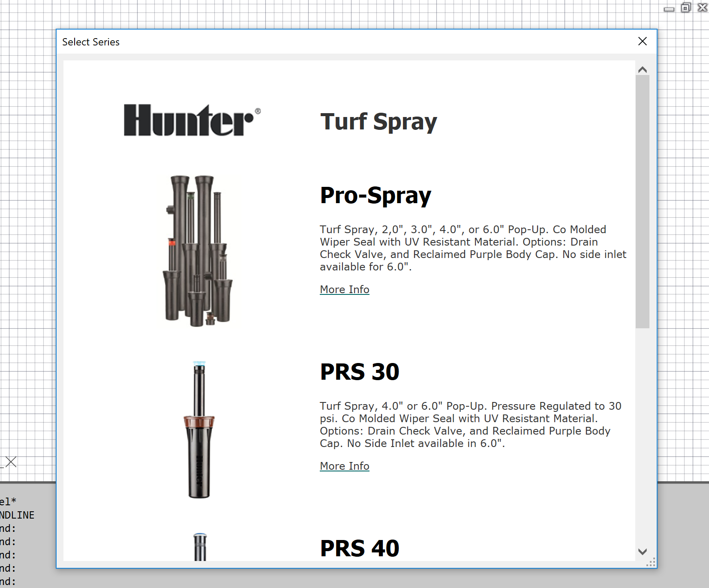
Task: Click the scroll down arrow in dialog
Action: [x=642, y=552]
